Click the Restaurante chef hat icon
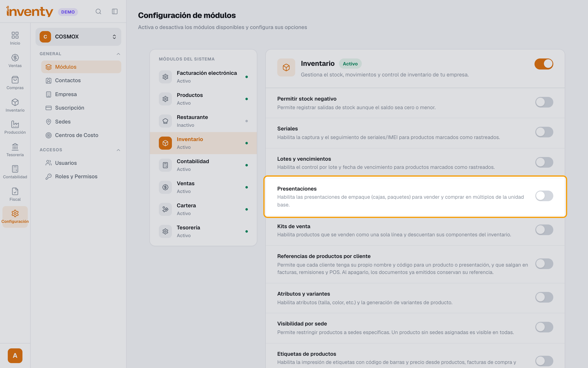Viewport: 588px width, 368px height. point(165,121)
